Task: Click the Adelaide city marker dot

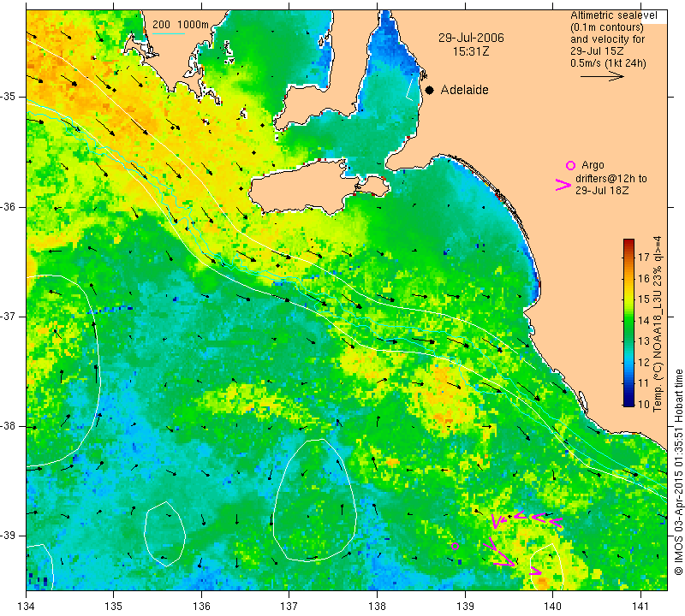Action: pos(430,90)
